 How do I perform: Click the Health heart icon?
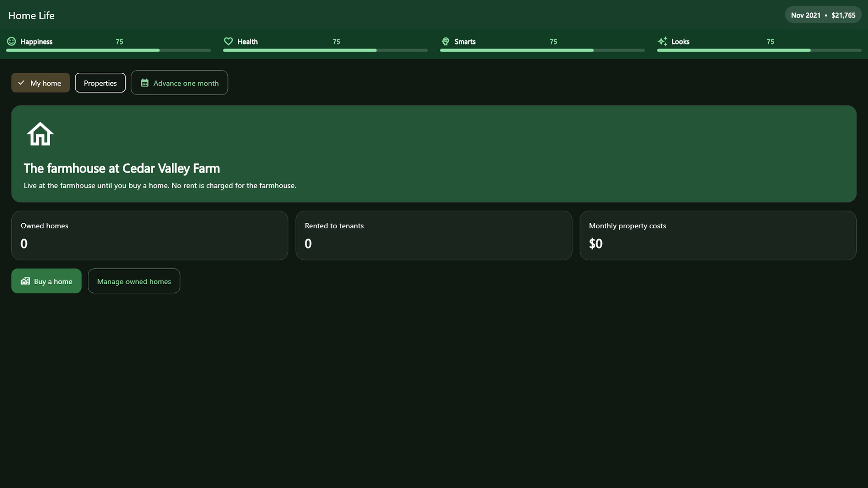click(228, 41)
